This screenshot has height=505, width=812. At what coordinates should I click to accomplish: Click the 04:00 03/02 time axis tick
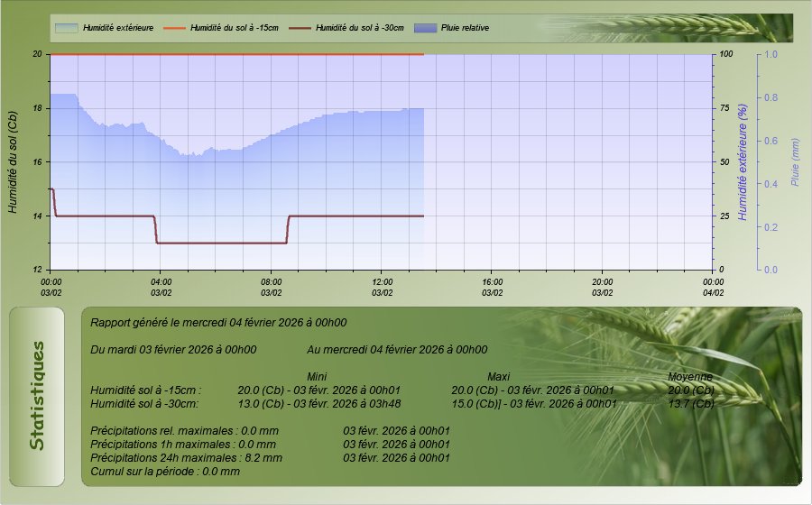click(161, 287)
